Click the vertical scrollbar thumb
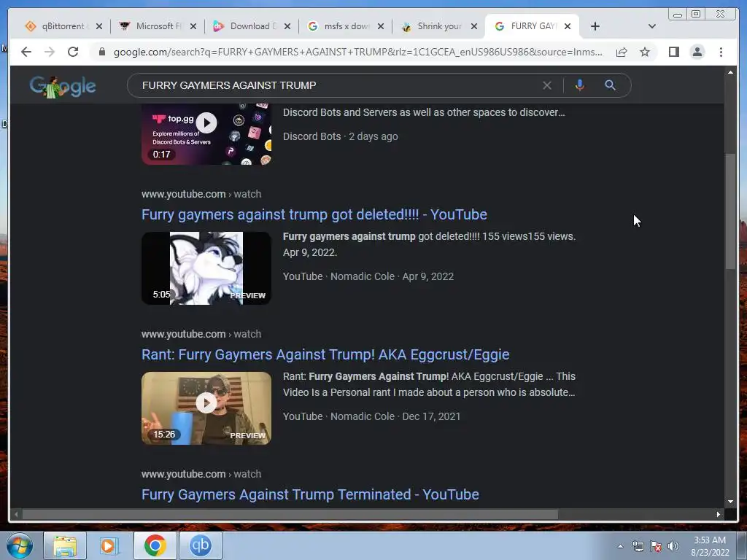The image size is (747, 560). [730, 211]
